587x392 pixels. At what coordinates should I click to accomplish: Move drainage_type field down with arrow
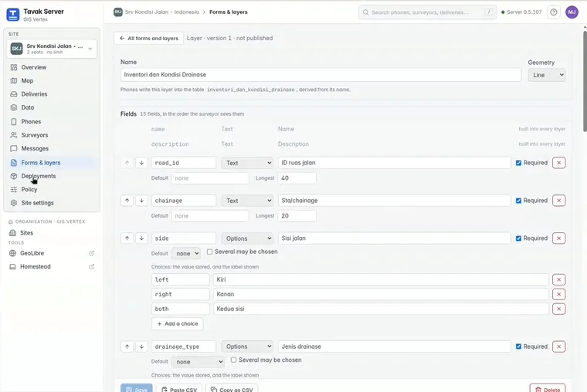click(x=141, y=346)
